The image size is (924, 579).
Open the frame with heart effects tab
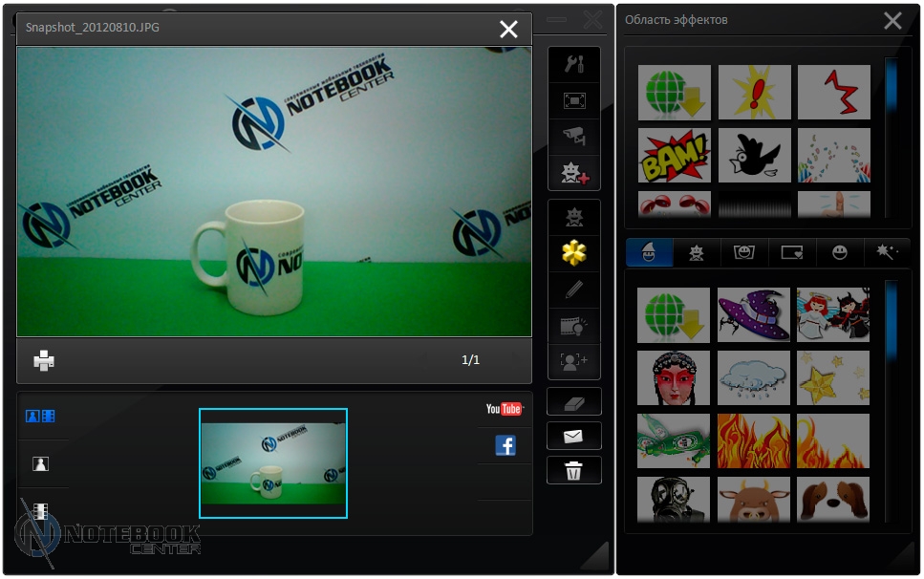[x=792, y=252]
